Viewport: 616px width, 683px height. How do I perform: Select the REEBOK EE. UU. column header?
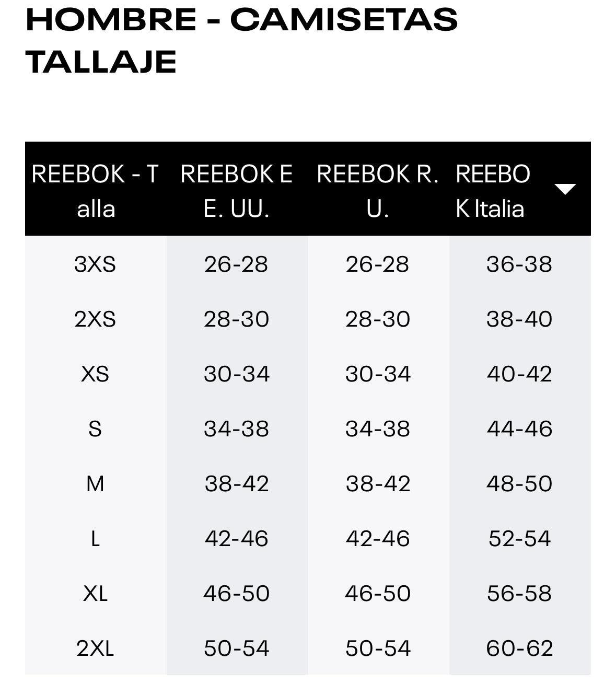coord(236,191)
